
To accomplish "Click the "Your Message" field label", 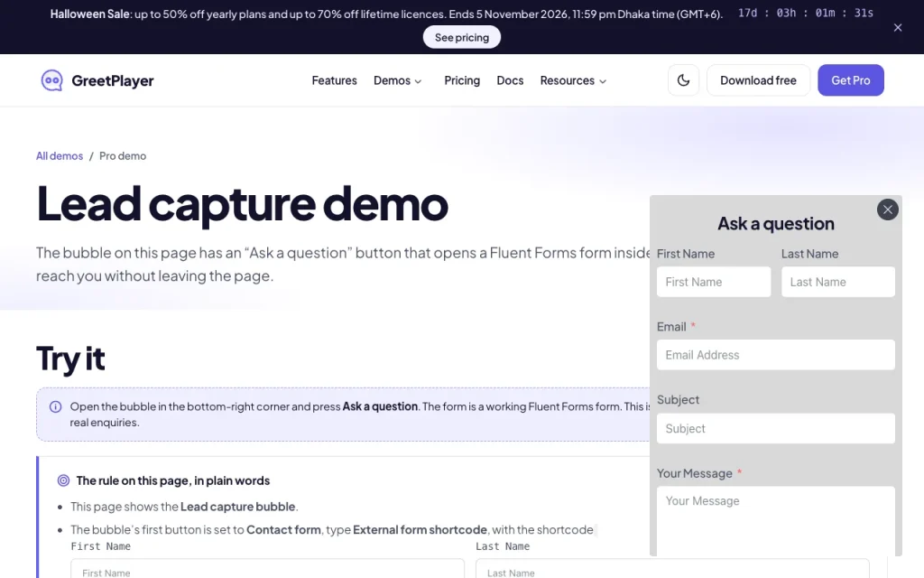I will pyautogui.click(x=695, y=473).
